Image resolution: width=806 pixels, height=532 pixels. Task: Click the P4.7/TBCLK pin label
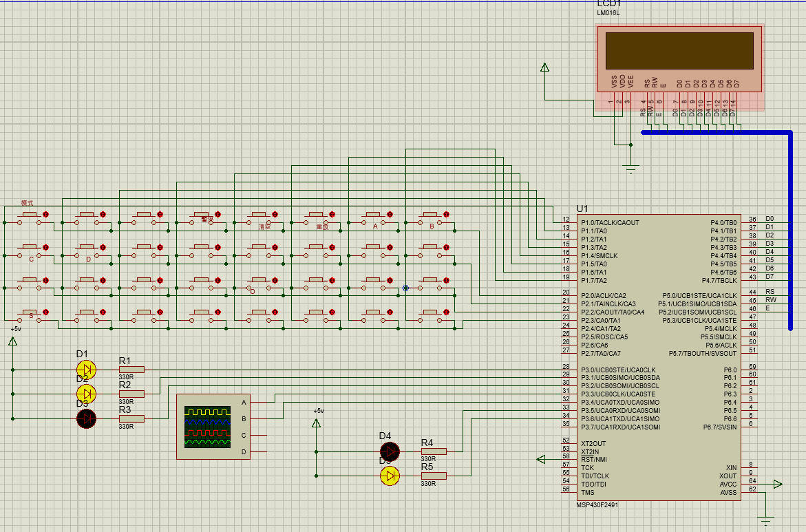point(719,281)
